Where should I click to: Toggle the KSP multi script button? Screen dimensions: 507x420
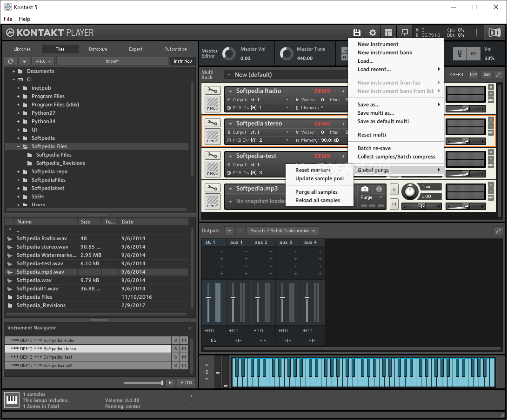pyautogui.click(x=474, y=75)
